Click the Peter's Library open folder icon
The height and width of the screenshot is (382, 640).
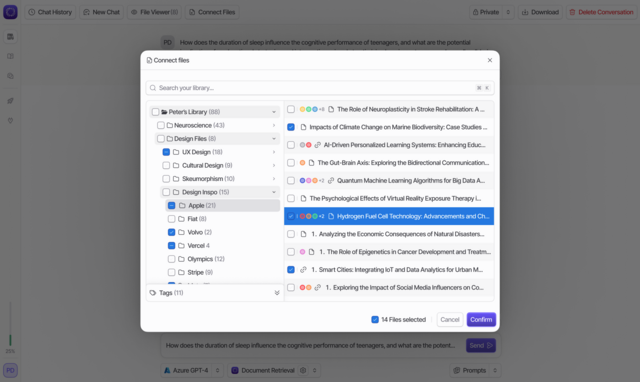click(164, 112)
